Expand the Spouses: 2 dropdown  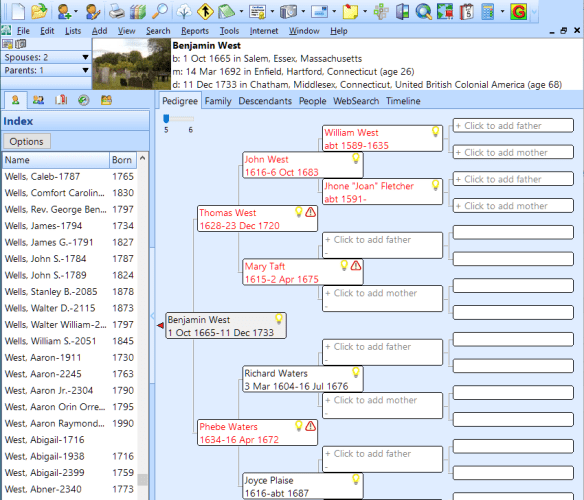[x=85, y=57]
